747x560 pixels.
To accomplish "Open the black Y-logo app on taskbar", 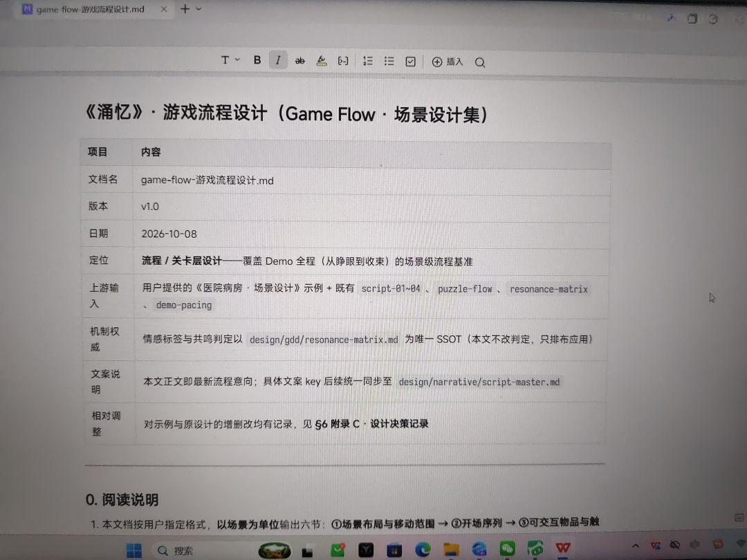I will pos(366,550).
